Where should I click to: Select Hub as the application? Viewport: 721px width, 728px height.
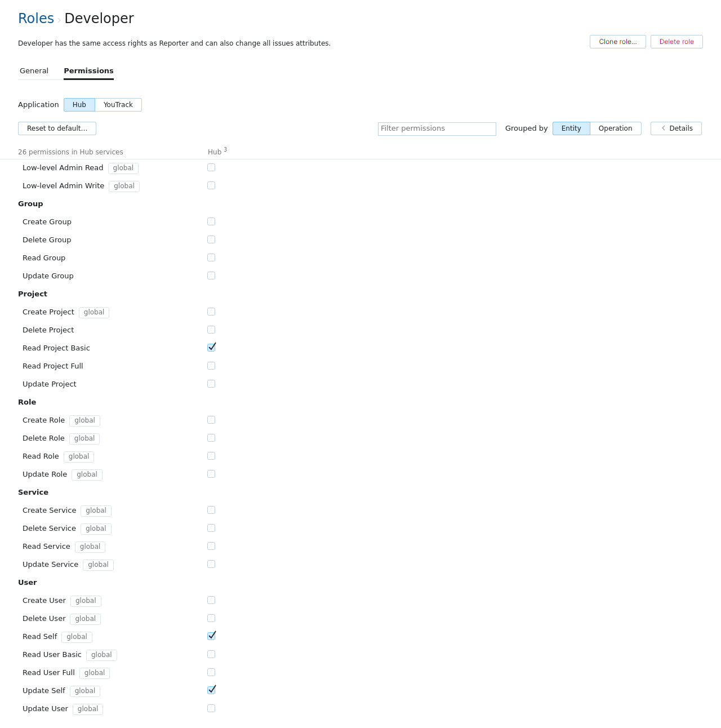click(79, 104)
